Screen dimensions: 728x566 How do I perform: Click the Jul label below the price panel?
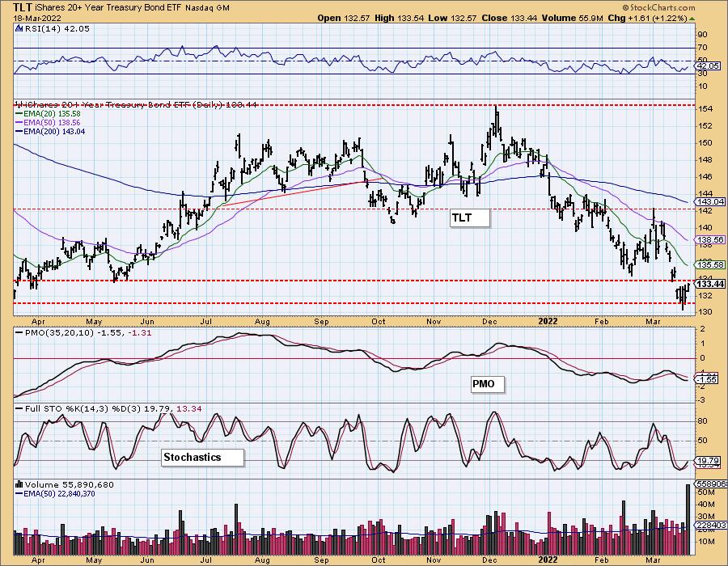pyautogui.click(x=205, y=322)
